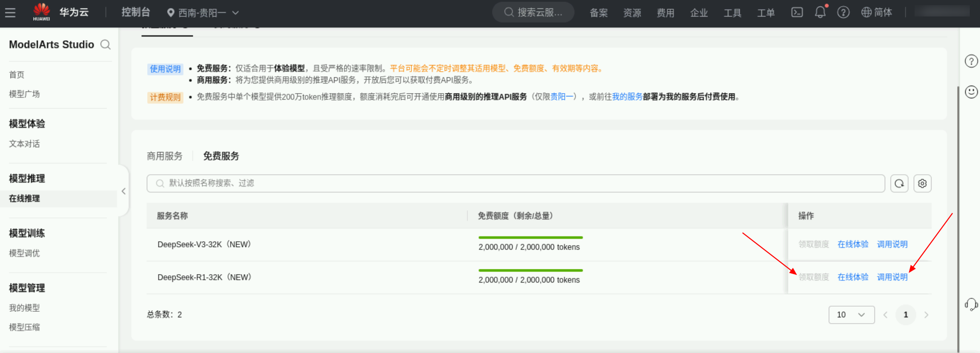Click the search icon beside ModelArts Studio
Image resolution: width=980 pixels, height=353 pixels.
(x=106, y=45)
